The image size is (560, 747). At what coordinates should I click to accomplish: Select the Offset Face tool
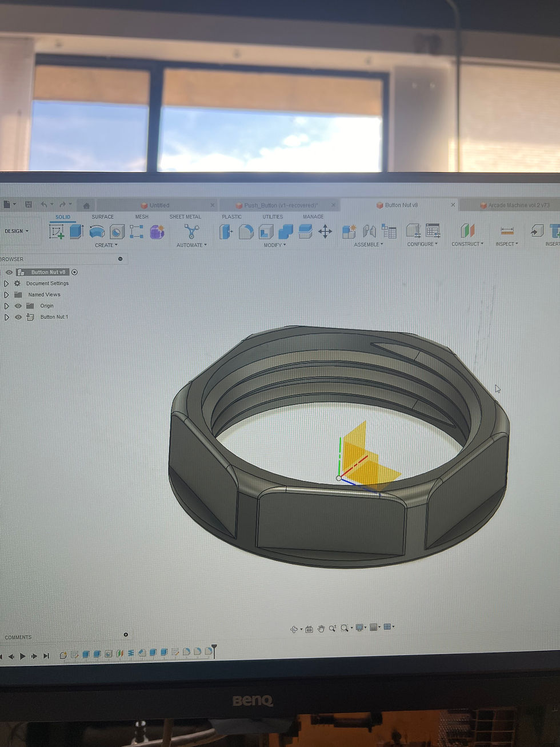(305, 231)
